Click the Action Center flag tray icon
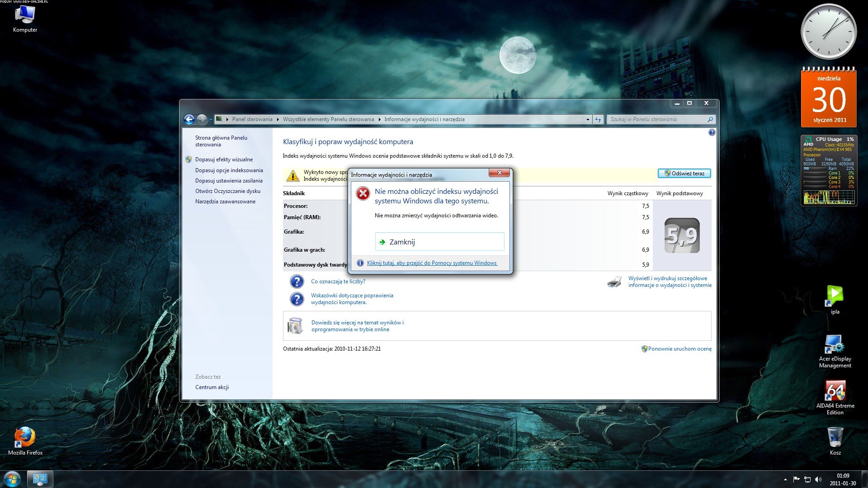The image size is (868, 488). (x=796, y=479)
